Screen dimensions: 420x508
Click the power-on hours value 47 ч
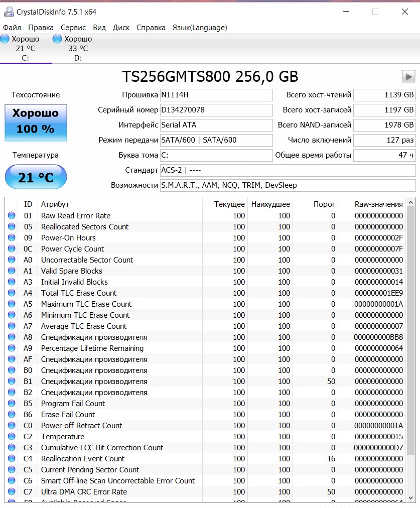pyautogui.click(x=384, y=155)
